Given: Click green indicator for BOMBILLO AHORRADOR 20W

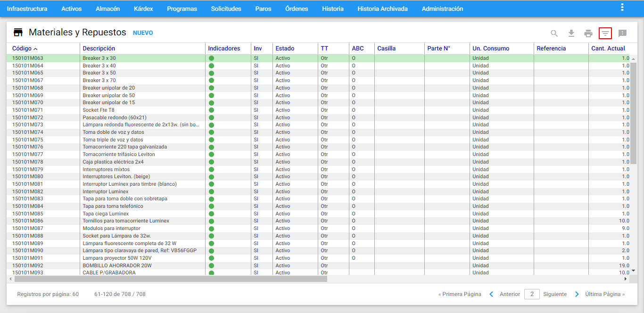Looking at the screenshot, I should pos(211,266).
